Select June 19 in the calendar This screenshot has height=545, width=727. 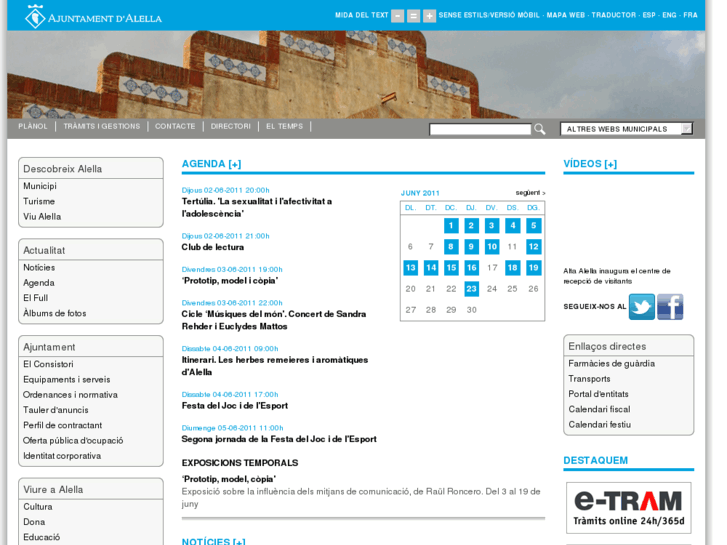tap(534, 268)
